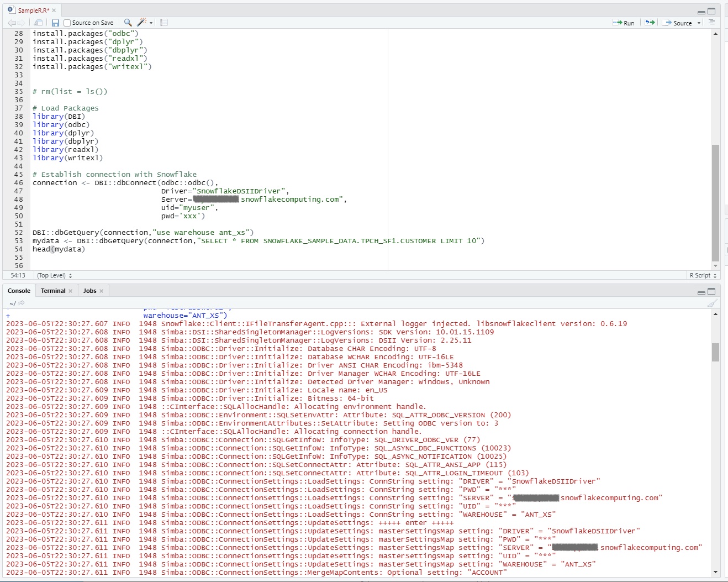Save SampleR.R using the save icon
This screenshot has width=728, height=582.
tap(55, 23)
